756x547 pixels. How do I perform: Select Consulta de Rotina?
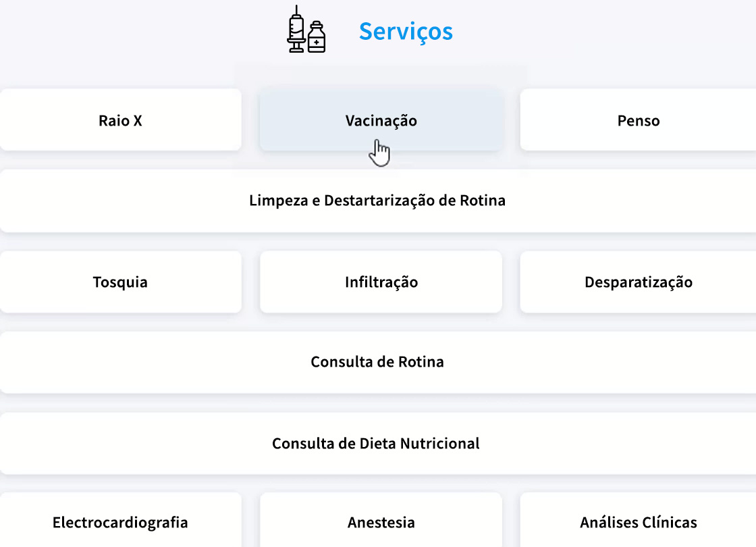pos(377,362)
